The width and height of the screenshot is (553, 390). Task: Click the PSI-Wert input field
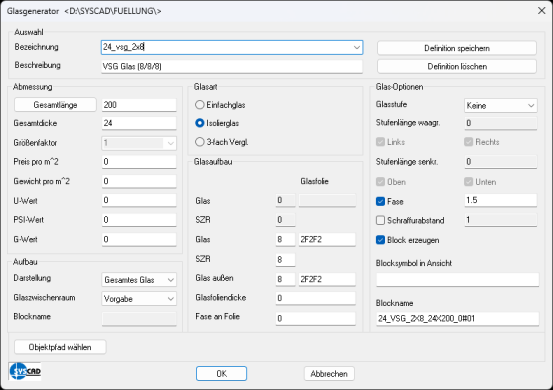coord(139,220)
